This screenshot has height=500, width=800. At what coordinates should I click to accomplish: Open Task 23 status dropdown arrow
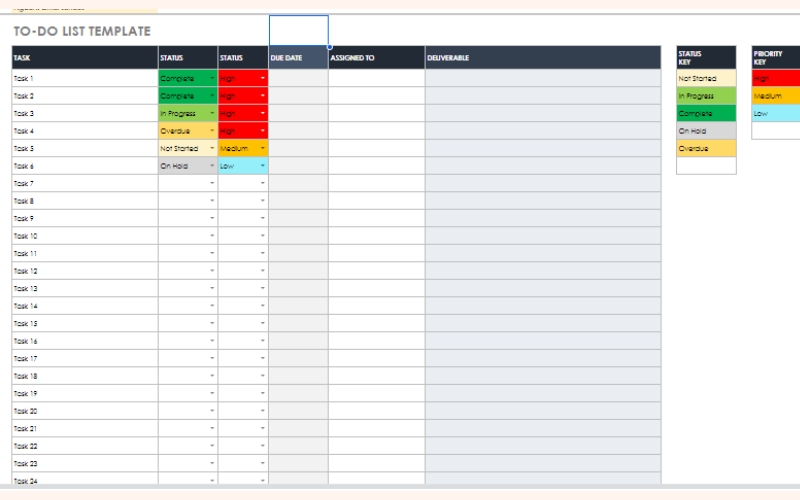pyautogui.click(x=212, y=463)
